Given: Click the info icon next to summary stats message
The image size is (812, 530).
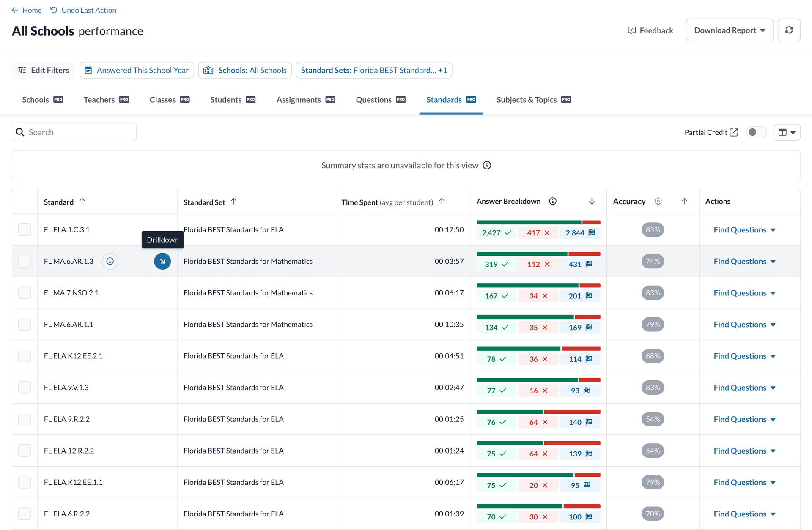Looking at the screenshot, I should [487, 165].
